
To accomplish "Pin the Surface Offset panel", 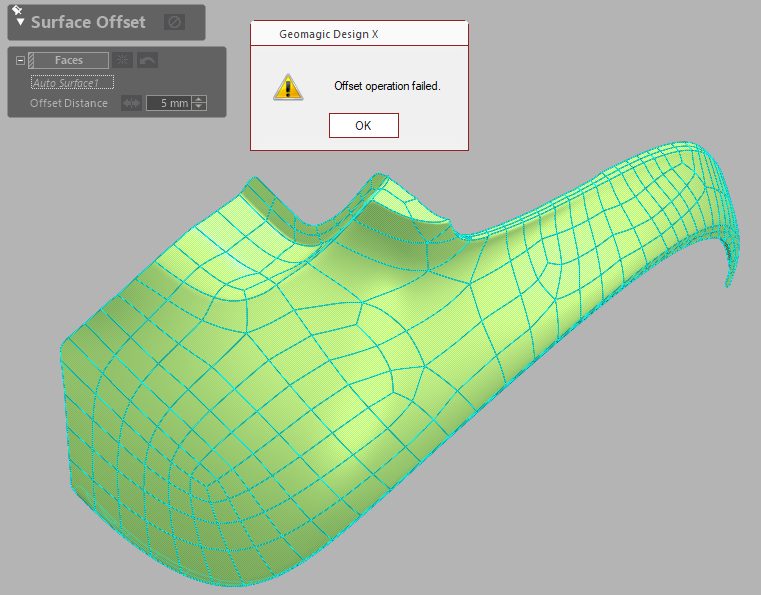I will (17, 10).
